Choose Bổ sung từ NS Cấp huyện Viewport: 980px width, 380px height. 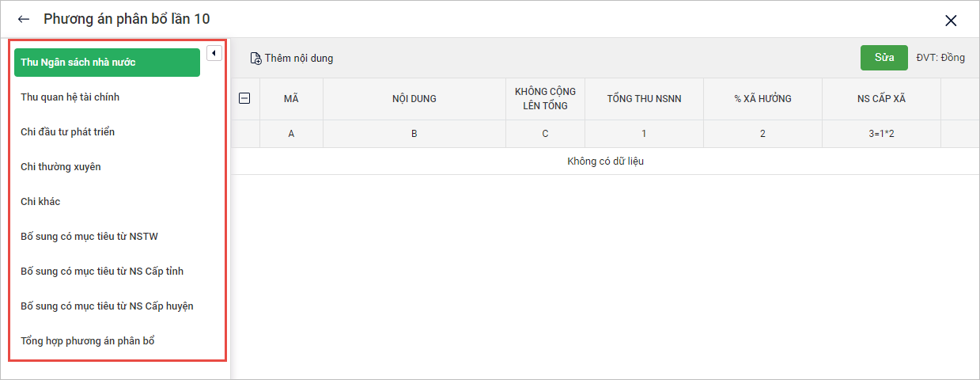pos(107,306)
